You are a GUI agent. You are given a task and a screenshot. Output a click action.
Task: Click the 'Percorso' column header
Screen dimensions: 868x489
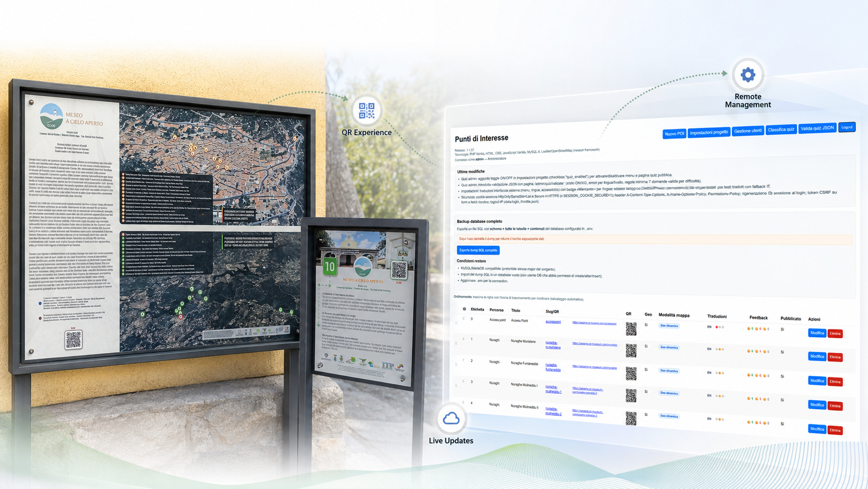click(x=496, y=310)
